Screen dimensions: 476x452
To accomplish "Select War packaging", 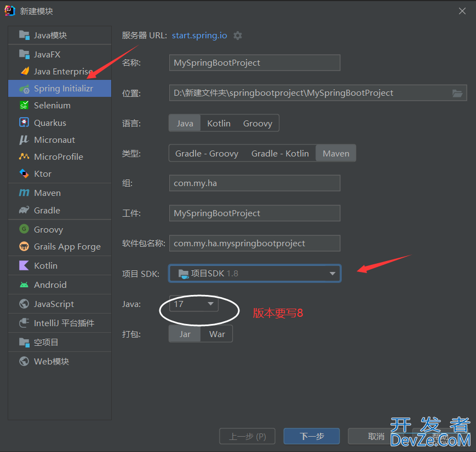I will (x=217, y=334).
